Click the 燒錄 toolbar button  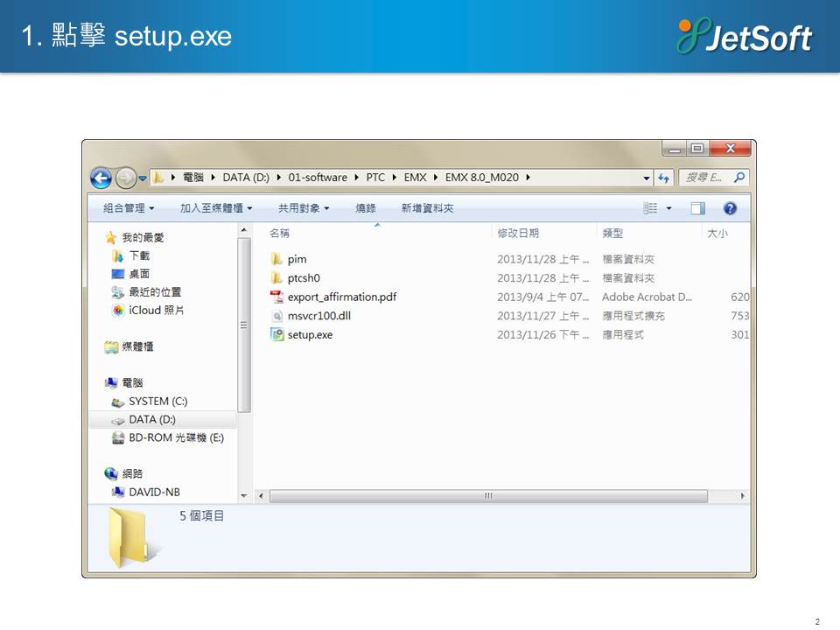click(x=365, y=208)
